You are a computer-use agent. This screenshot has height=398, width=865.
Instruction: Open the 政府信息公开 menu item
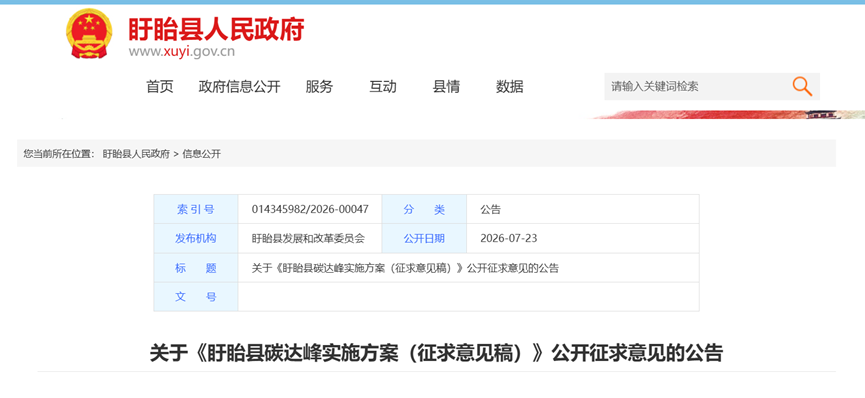point(239,87)
